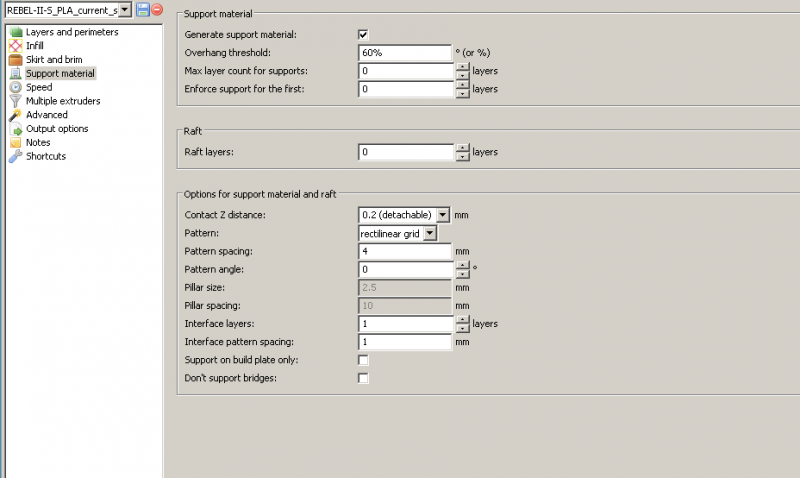Go to Output options page

click(57, 129)
